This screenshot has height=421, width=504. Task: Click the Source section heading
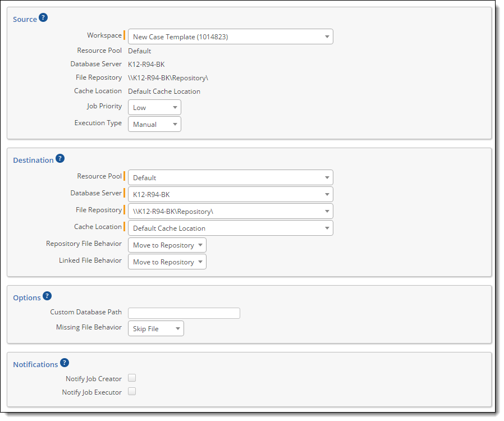point(25,19)
